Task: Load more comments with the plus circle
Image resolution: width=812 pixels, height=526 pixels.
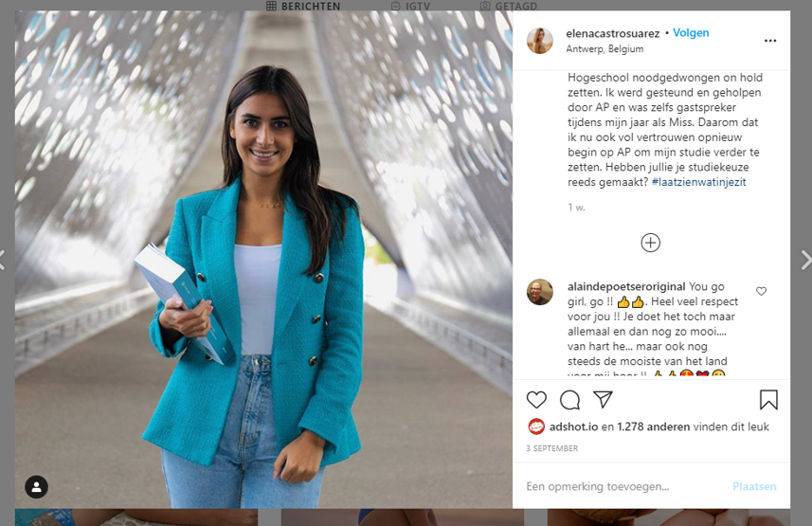Action: click(650, 243)
